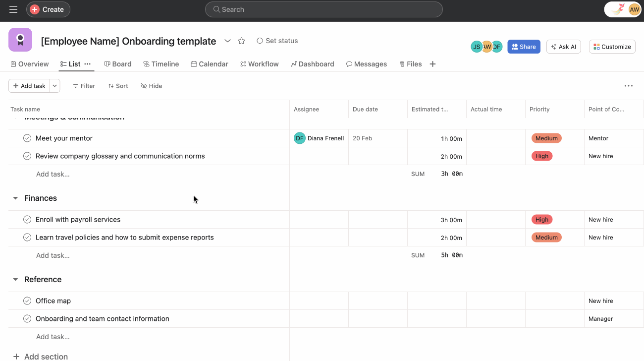
Task: Open the Dashboard tab
Action: pos(312,64)
